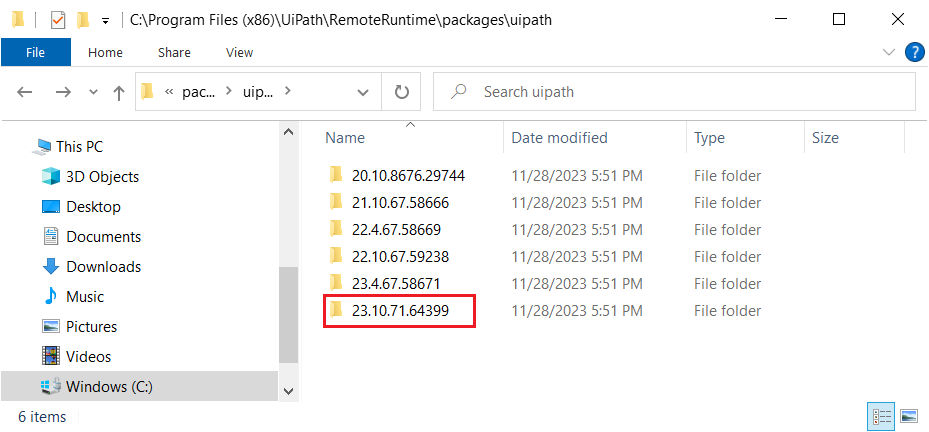Image resolution: width=929 pixels, height=432 pixels.
Task: Navigate forward with the right arrow
Action: click(63, 92)
